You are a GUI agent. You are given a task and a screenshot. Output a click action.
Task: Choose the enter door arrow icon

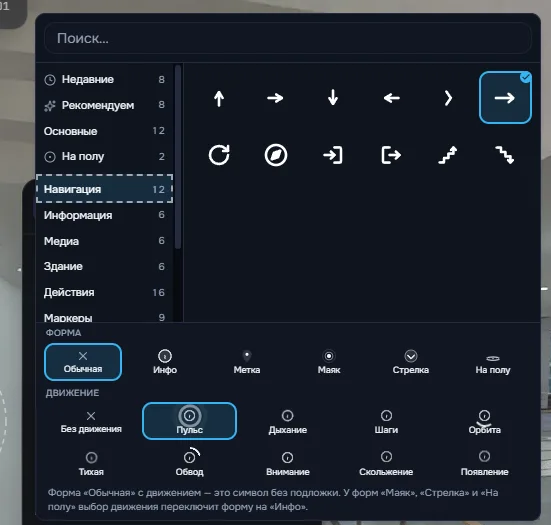click(x=333, y=155)
